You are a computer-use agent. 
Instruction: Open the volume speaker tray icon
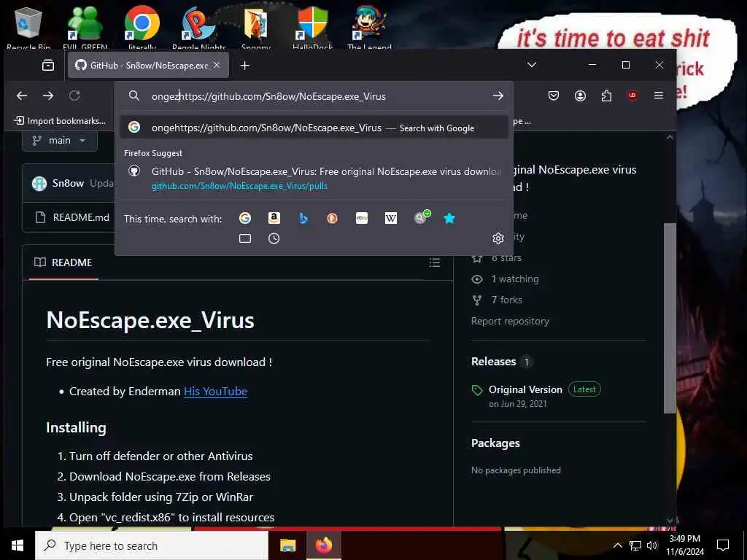click(x=652, y=545)
